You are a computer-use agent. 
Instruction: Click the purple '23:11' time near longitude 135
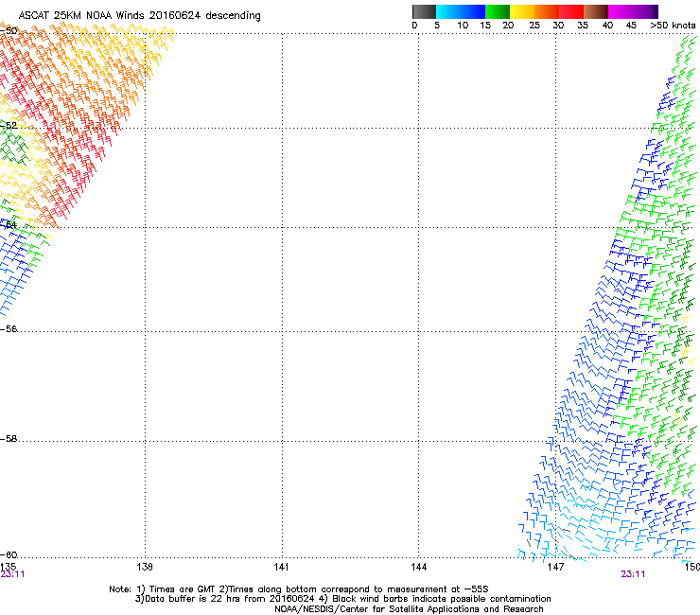tap(12, 574)
